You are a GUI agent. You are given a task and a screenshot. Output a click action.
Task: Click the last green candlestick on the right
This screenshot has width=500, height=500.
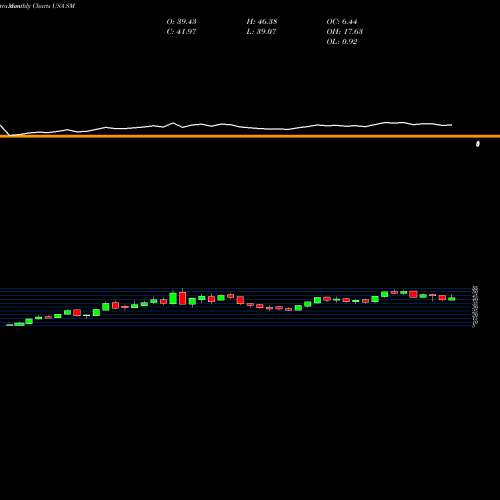pos(452,299)
